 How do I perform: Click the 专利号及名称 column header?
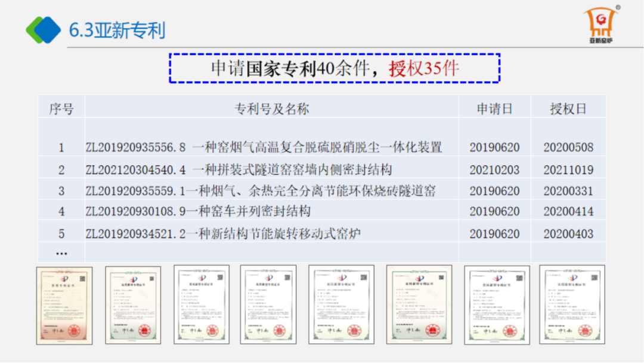click(271, 109)
